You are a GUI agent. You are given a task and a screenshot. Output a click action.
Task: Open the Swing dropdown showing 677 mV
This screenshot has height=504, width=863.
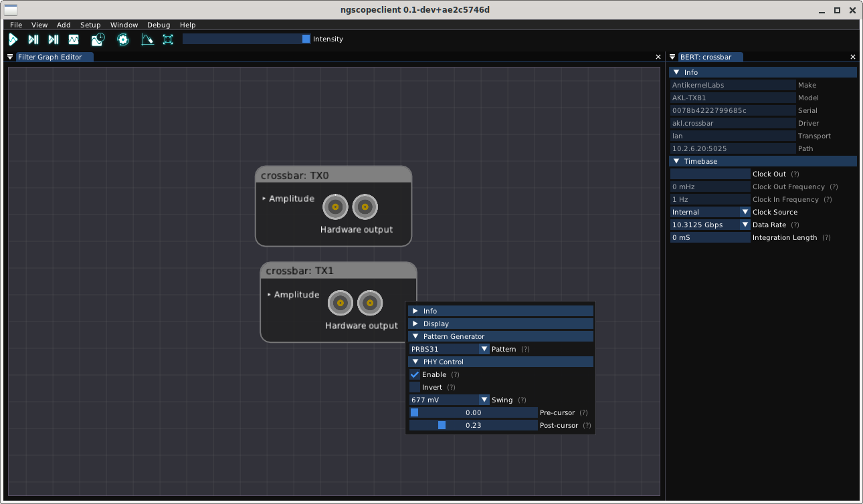tap(450, 400)
